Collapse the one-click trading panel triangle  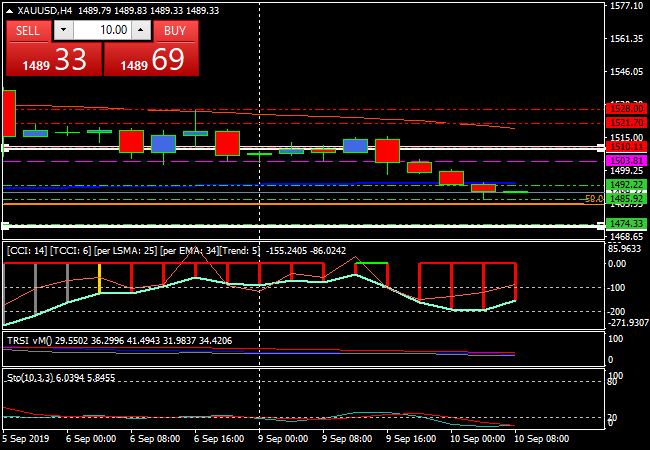(11, 10)
